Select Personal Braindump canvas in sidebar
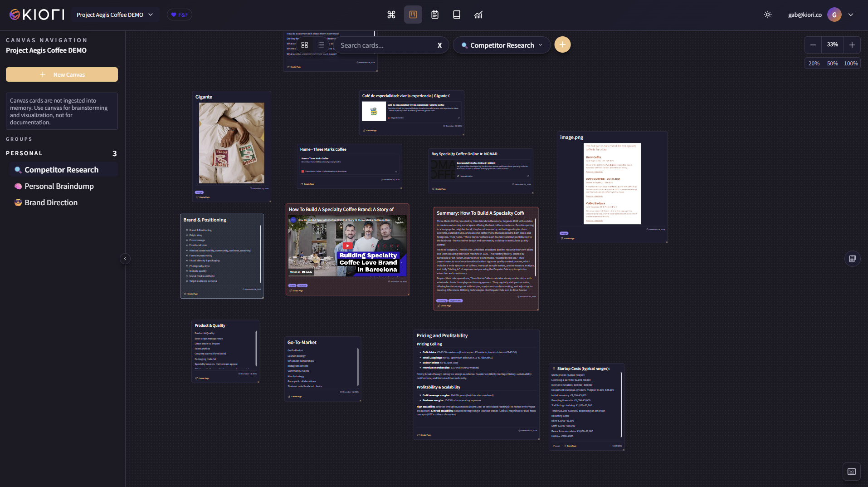 (59, 186)
